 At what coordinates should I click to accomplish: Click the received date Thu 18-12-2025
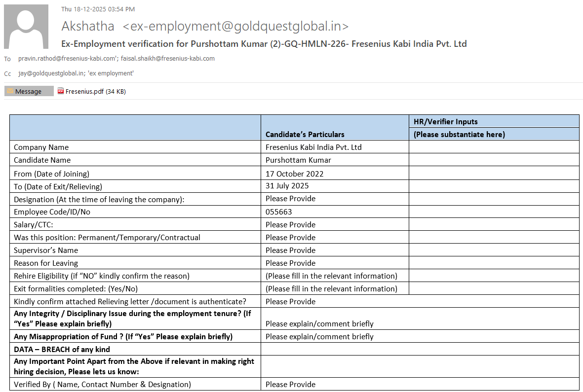click(x=98, y=9)
